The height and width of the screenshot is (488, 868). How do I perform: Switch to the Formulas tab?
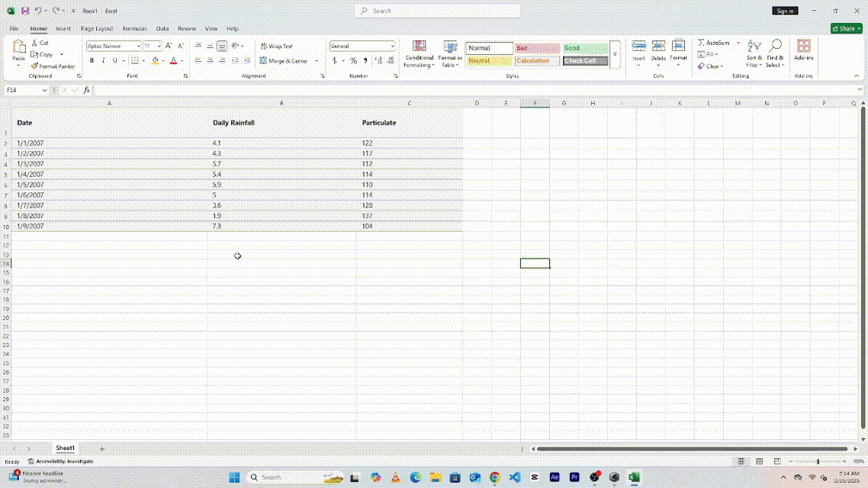(134, 28)
